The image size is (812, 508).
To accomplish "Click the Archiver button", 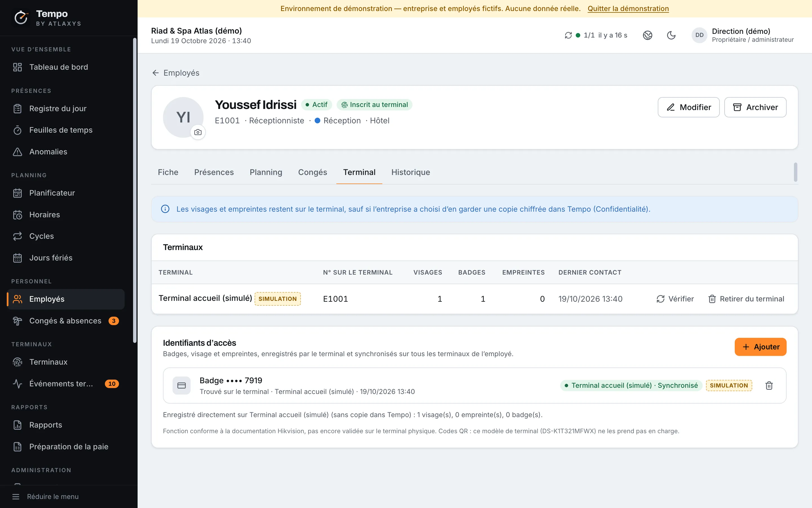I will 755,107.
